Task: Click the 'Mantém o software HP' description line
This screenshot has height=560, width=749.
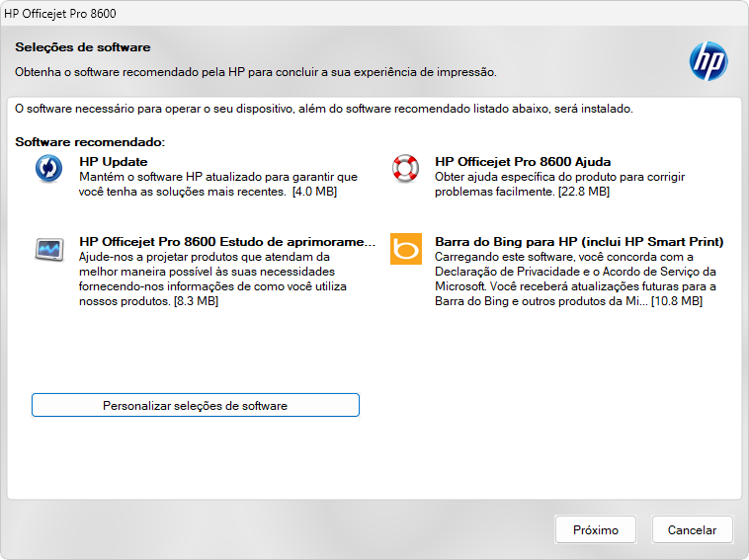Action: [x=218, y=177]
